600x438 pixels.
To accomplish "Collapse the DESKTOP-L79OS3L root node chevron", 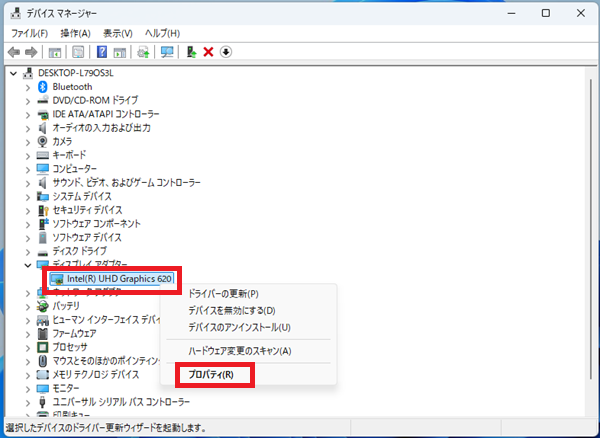I will [14, 73].
